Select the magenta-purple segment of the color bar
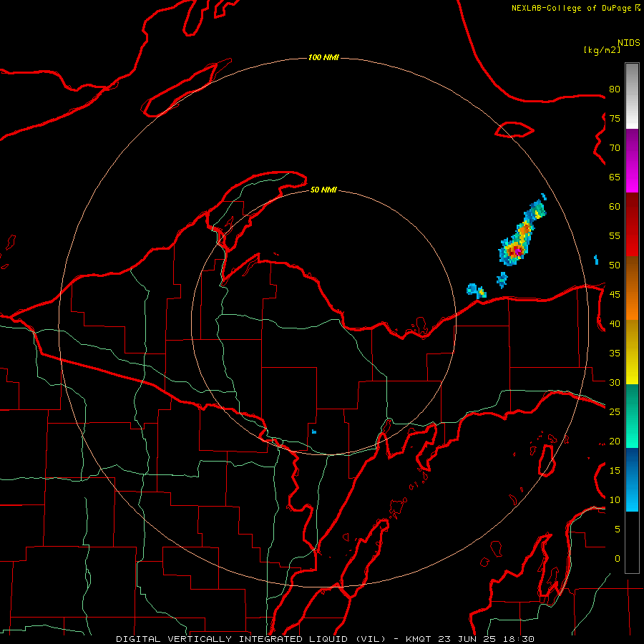 [x=632, y=160]
